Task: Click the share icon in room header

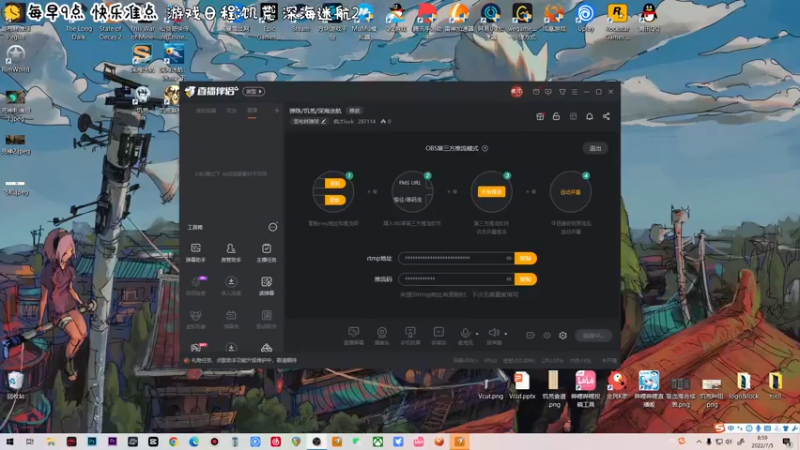Action: coord(606,116)
